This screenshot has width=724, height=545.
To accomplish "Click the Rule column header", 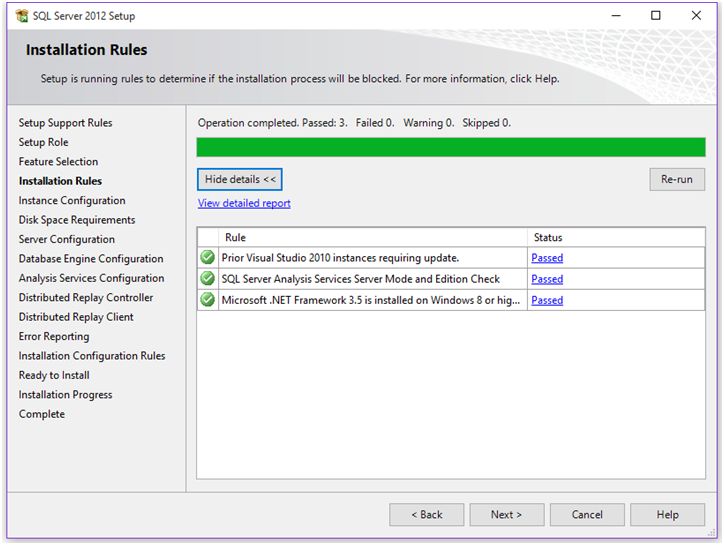I will point(373,237).
